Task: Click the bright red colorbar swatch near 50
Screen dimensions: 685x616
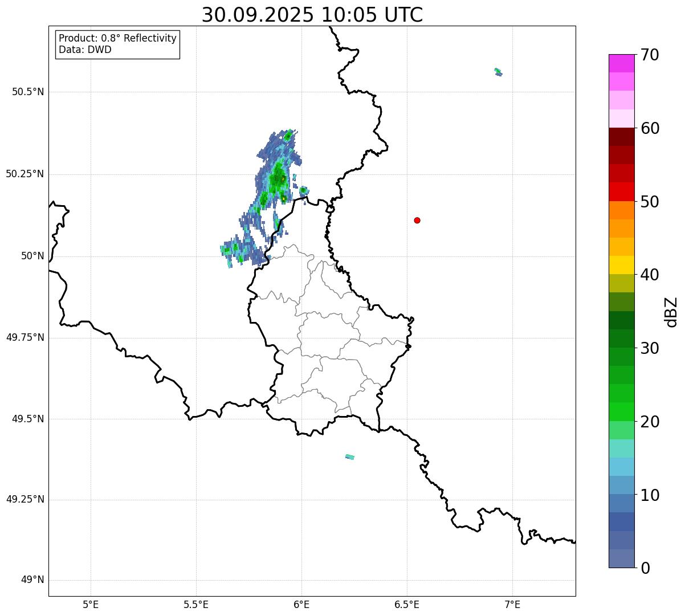Action: coord(621,192)
